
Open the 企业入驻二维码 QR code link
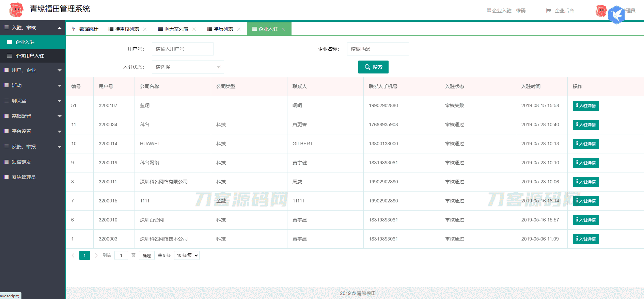506,11
